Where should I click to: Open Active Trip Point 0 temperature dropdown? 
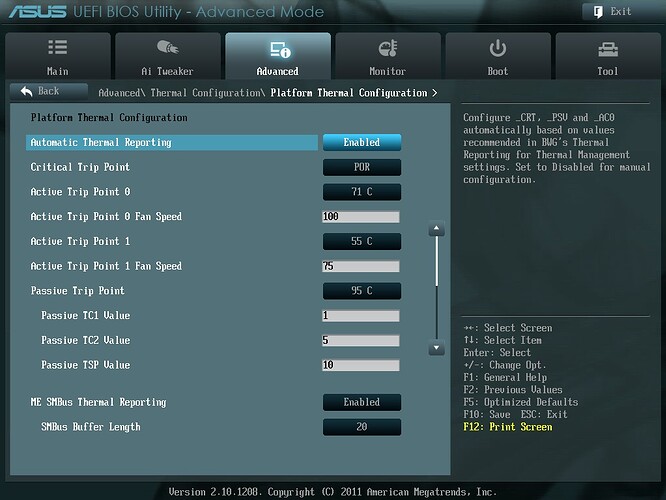pos(361,192)
